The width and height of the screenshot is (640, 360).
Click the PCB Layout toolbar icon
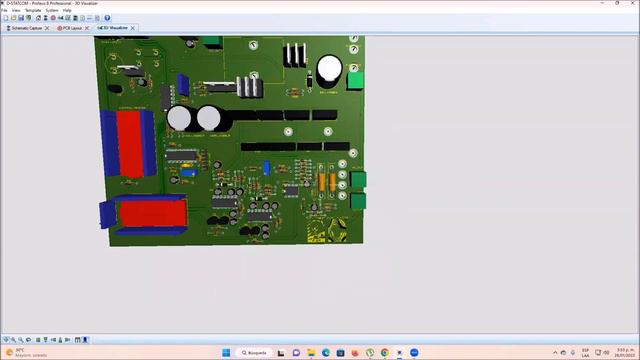[x=53, y=18]
